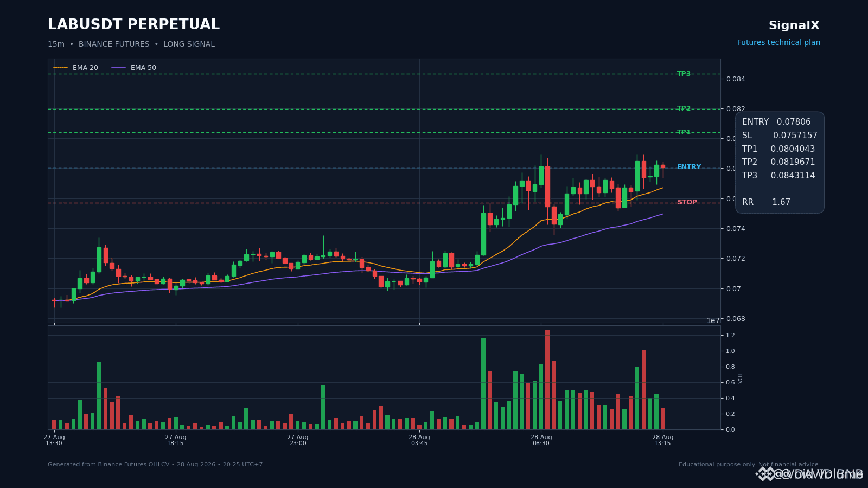Click the 27 Aug 13:30 time label
The width and height of the screenshot is (868, 488).
54,440
